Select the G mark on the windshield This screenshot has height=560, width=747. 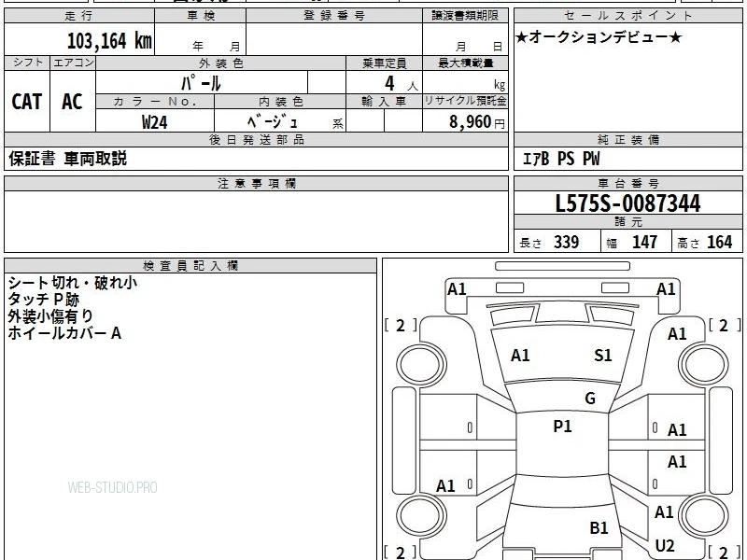point(590,398)
